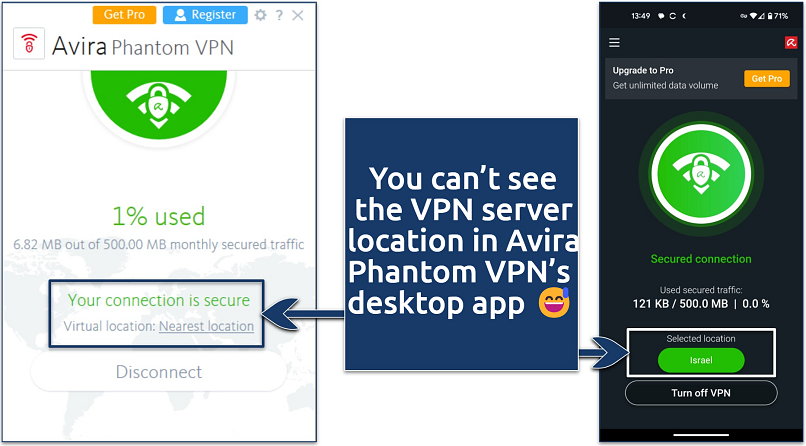Click the Register button
Viewport: 806px width, 446px height.
click(205, 15)
